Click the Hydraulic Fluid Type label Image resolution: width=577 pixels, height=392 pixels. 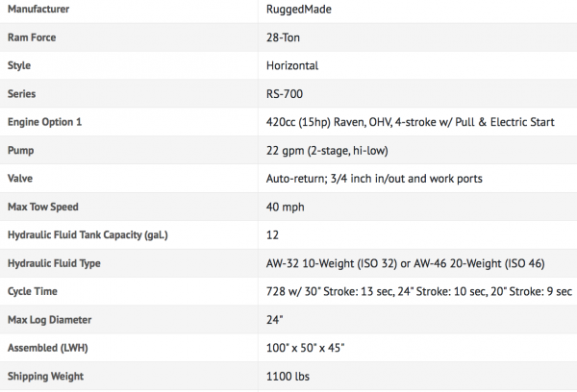[54, 263]
